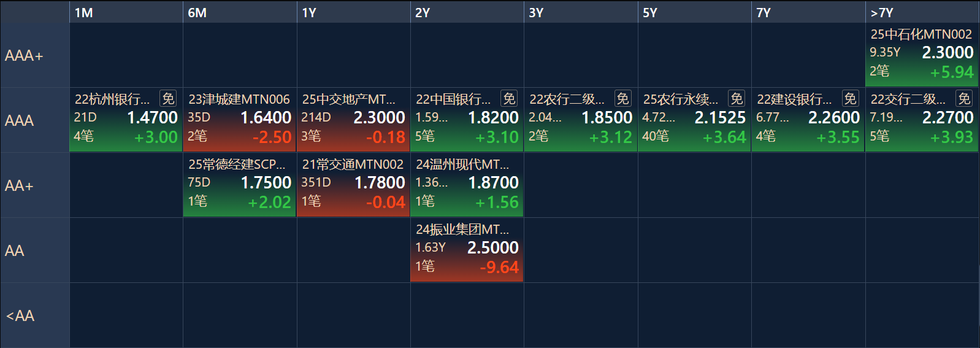Viewport: 980px width, 348px height.
Task: Click the 免 badge on 25农行永续 cell
Action: (x=737, y=98)
